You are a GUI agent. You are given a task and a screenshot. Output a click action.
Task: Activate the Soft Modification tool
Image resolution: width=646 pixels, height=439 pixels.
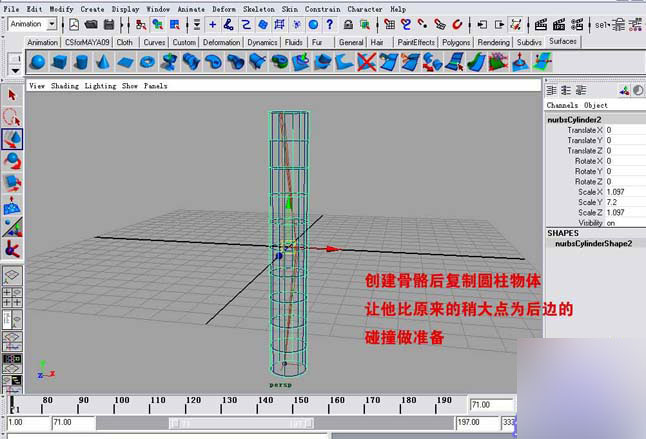[12, 205]
